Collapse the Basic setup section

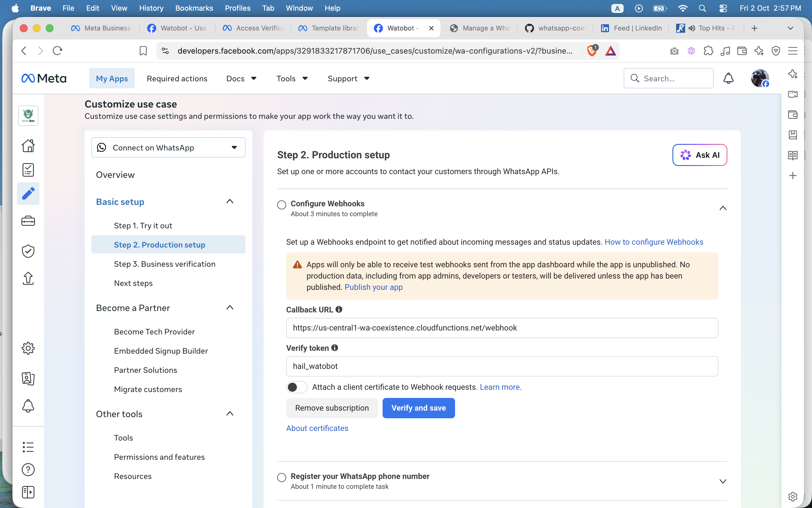(x=230, y=202)
